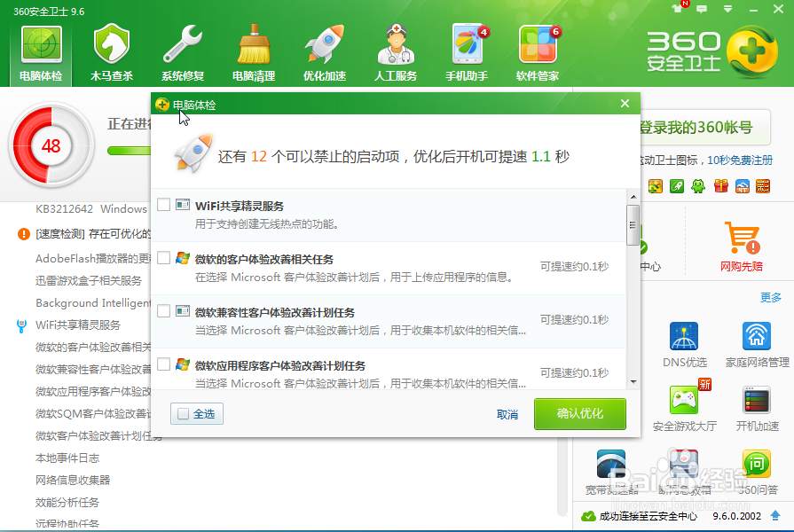Click the dialog scrollbar thumb
Image resolution: width=794 pixels, height=532 pixels.
tap(633, 225)
